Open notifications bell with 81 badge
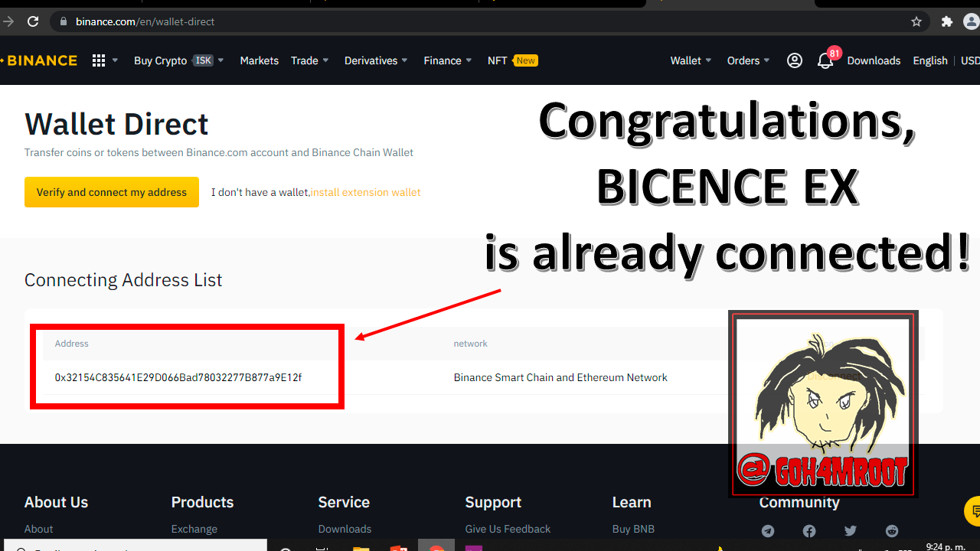This screenshot has height=551, width=980. (825, 60)
